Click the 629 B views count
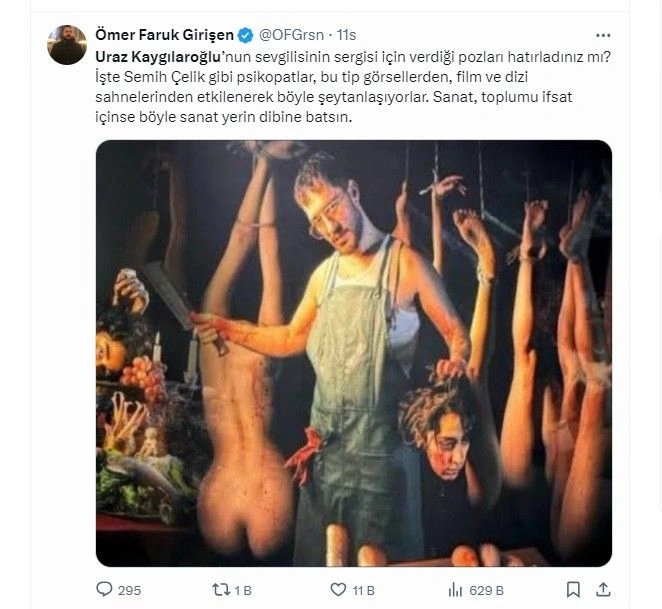This screenshot has height=609, width=662. click(487, 590)
